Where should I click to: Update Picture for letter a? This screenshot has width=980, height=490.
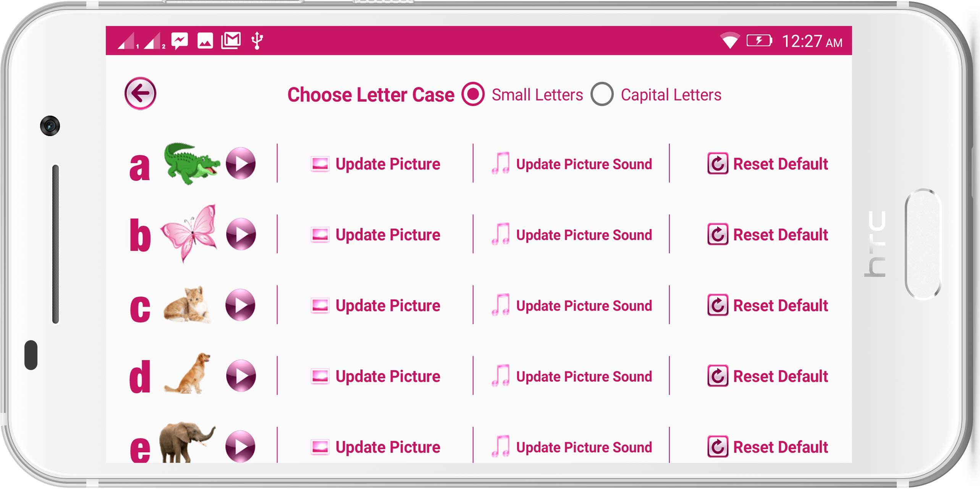375,164
